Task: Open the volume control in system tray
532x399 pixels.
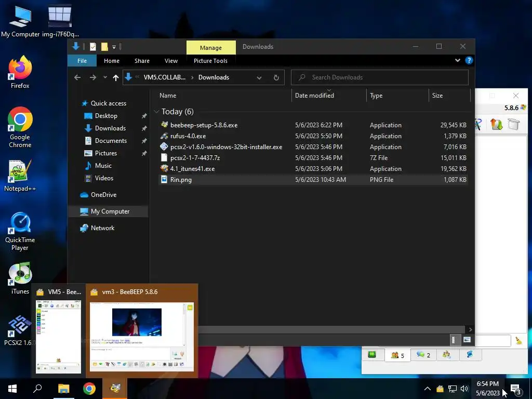Action: pyautogui.click(x=464, y=389)
